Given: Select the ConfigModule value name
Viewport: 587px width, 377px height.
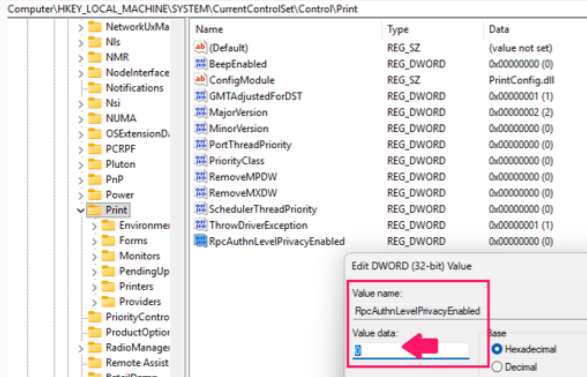Looking at the screenshot, I should [241, 80].
